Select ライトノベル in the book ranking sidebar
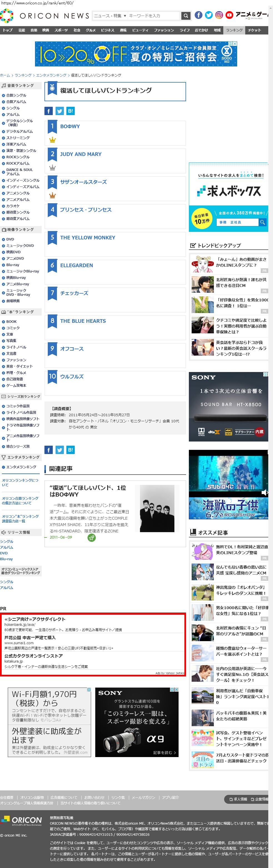 pos(16,347)
